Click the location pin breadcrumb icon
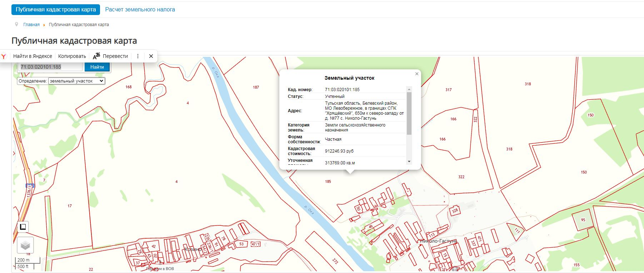This screenshot has height=273, width=644. [x=16, y=25]
